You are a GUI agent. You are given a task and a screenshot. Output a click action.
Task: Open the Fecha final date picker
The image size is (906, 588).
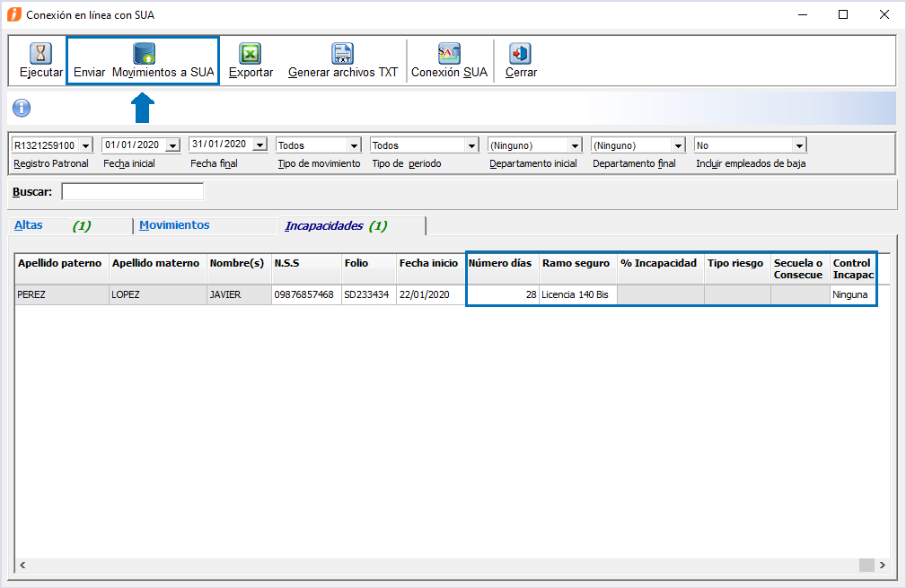point(259,145)
